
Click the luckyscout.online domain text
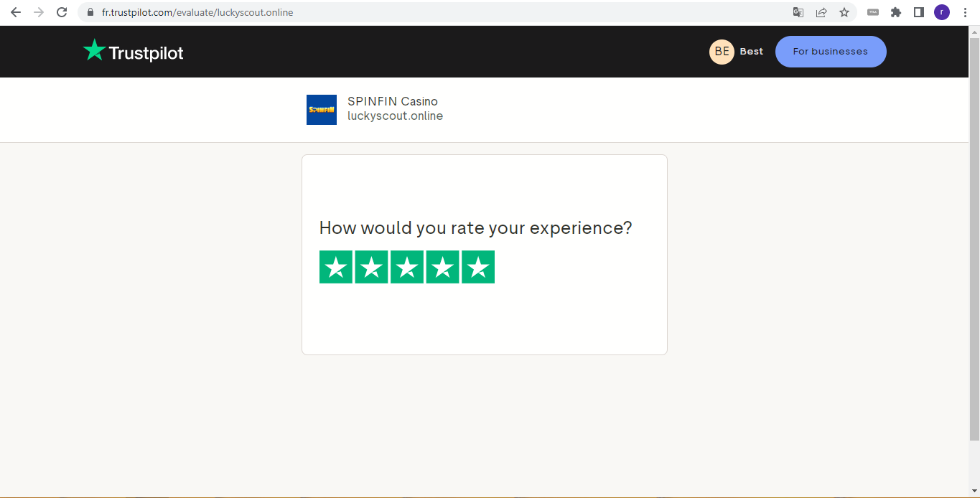pos(395,116)
